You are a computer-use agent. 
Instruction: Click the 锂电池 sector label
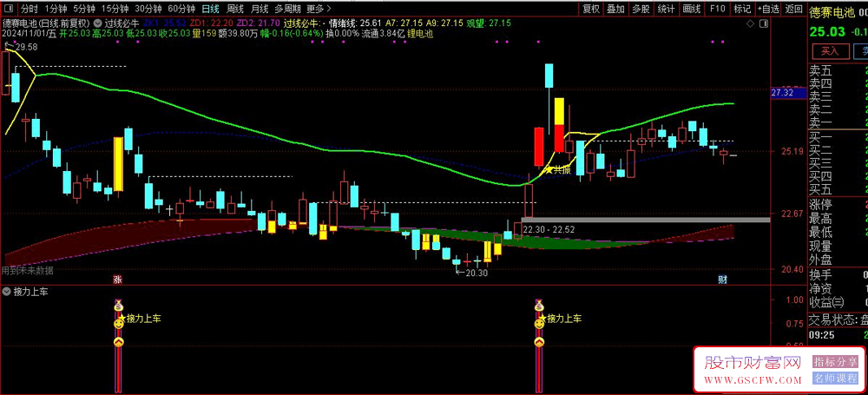click(420, 33)
